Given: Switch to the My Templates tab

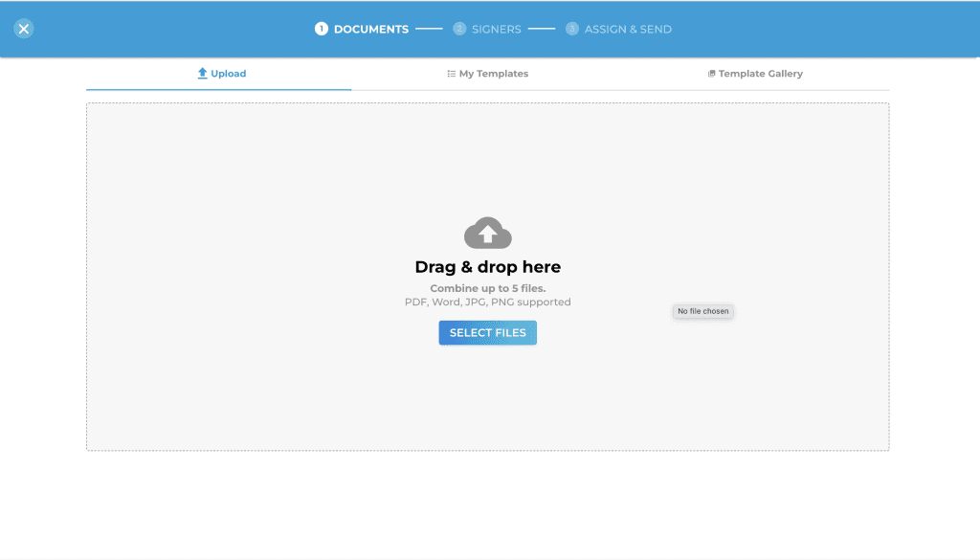Looking at the screenshot, I should click(487, 73).
